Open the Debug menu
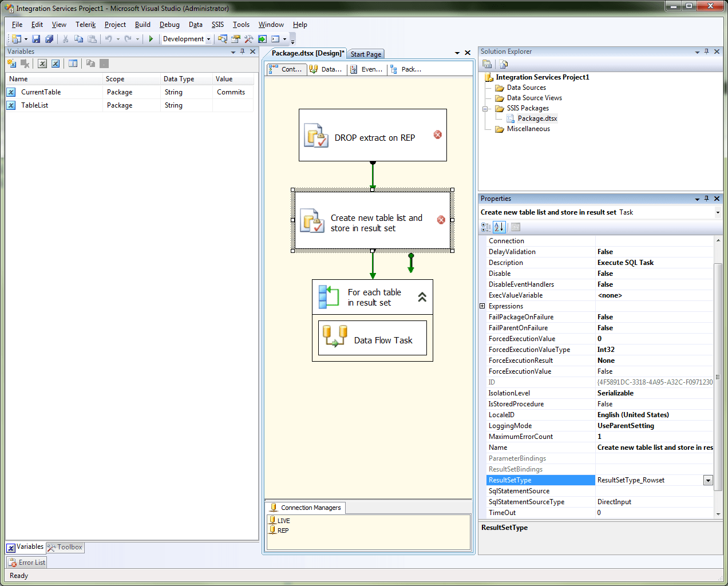728x586 pixels. (169, 25)
